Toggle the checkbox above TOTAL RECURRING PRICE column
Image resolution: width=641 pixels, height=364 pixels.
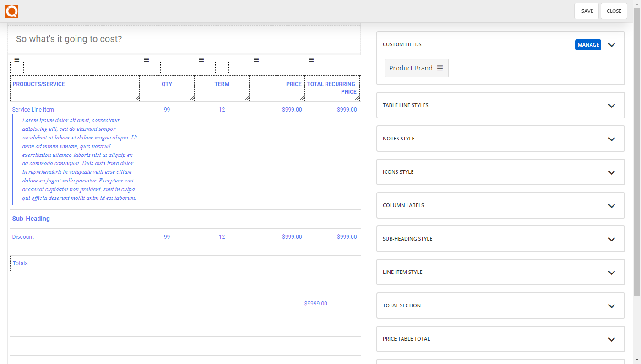pyautogui.click(x=353, y=67)
